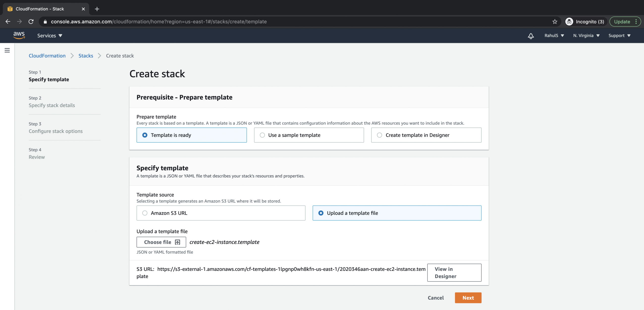This screenshot has width=644, height=310.
Task: Open the N. Virginia region dropdown
Action: [x=586, y=35]
